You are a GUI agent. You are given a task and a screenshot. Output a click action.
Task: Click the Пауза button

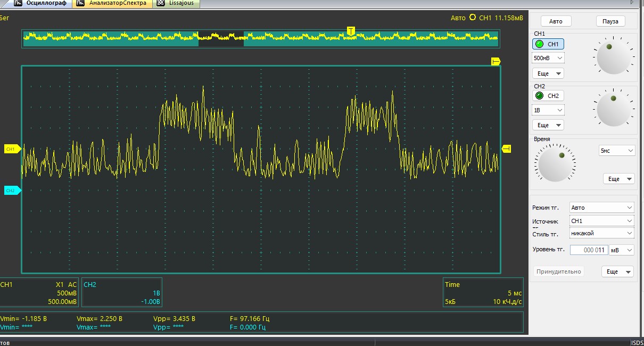(610, 21)
